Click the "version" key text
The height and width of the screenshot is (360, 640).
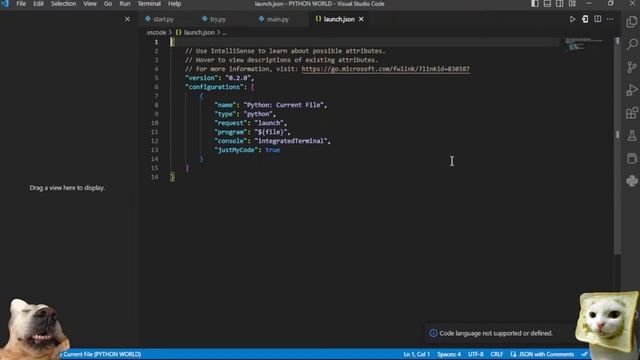[x=202, y=78]
